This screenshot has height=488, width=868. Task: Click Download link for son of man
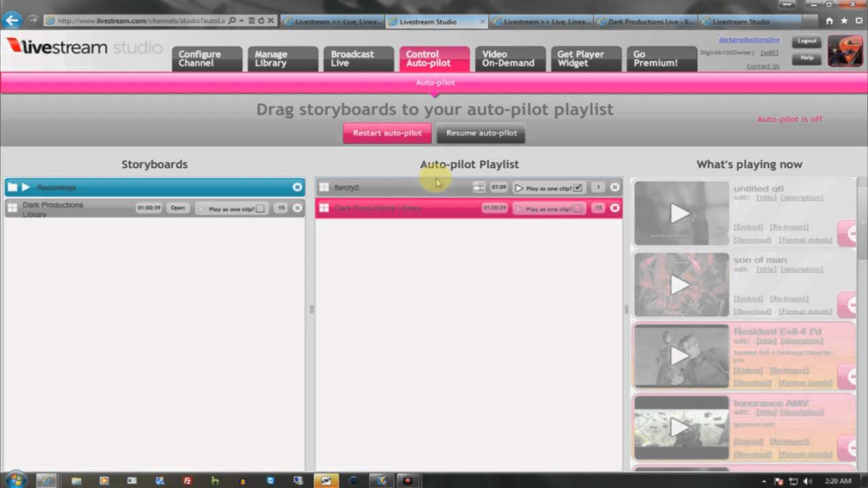point(752,312)
